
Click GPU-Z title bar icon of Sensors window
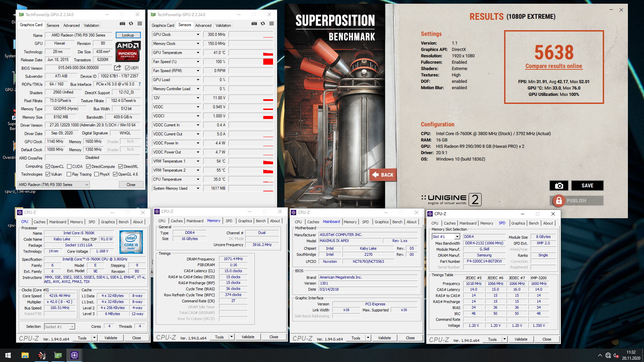[x=153, y=14]
